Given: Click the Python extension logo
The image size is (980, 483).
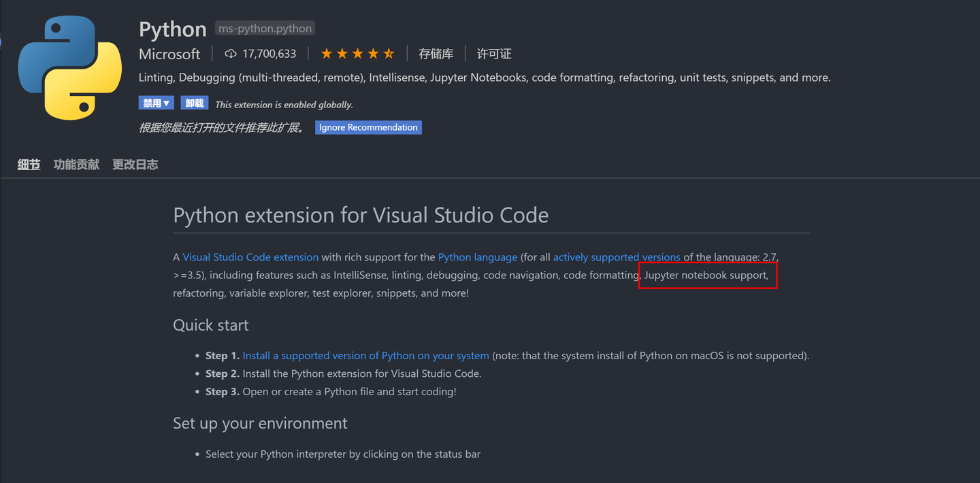Looking at the screenshot, I should pos(69,68).
